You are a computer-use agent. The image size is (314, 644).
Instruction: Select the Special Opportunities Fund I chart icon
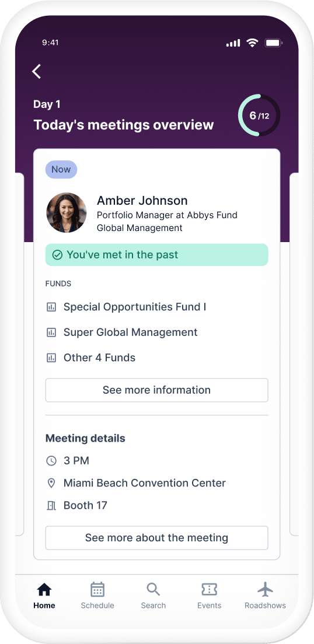51,307
